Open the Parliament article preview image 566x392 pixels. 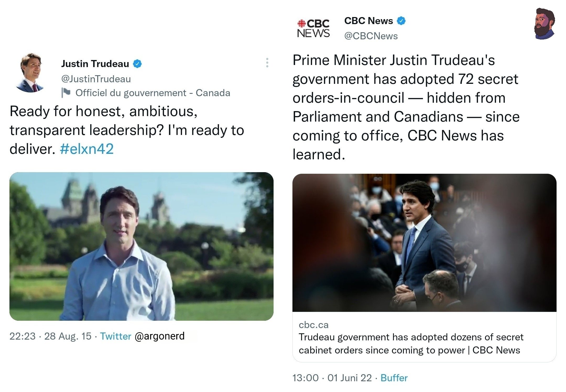(x=424, y=243)
